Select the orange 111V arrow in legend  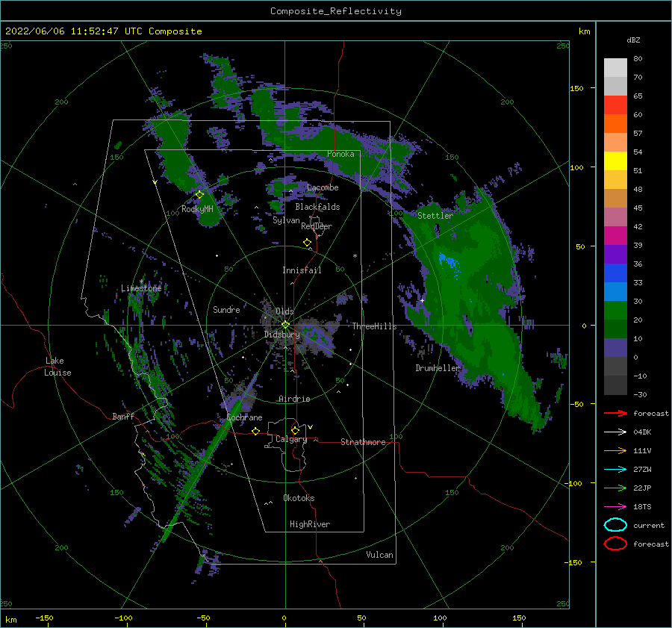[x=615, y=450]
